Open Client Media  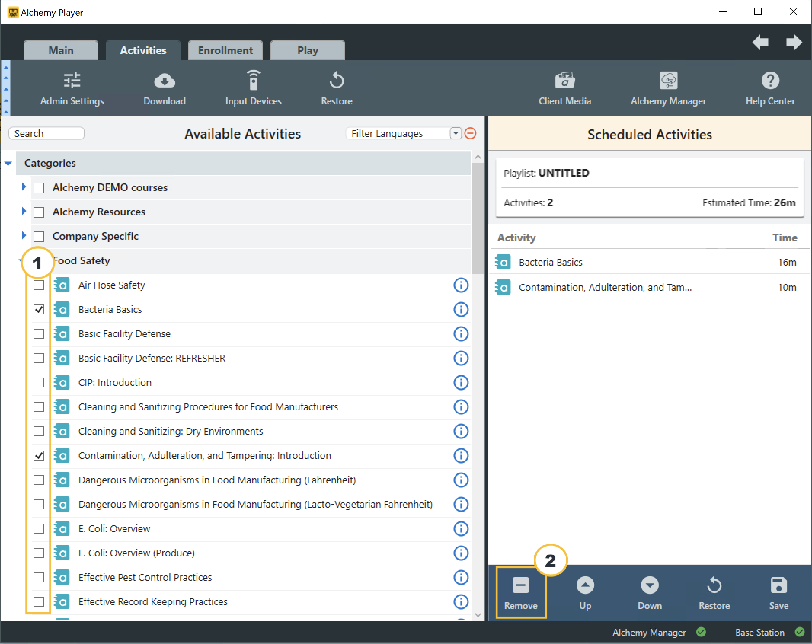pyautogui.click(x=564, y=89)
